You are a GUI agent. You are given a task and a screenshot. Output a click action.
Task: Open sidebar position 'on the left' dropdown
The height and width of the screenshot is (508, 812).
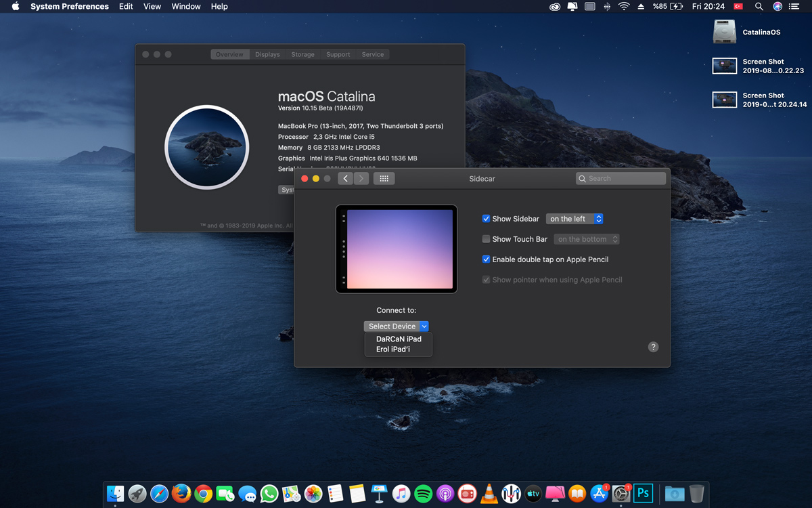(x=574, y=219)
